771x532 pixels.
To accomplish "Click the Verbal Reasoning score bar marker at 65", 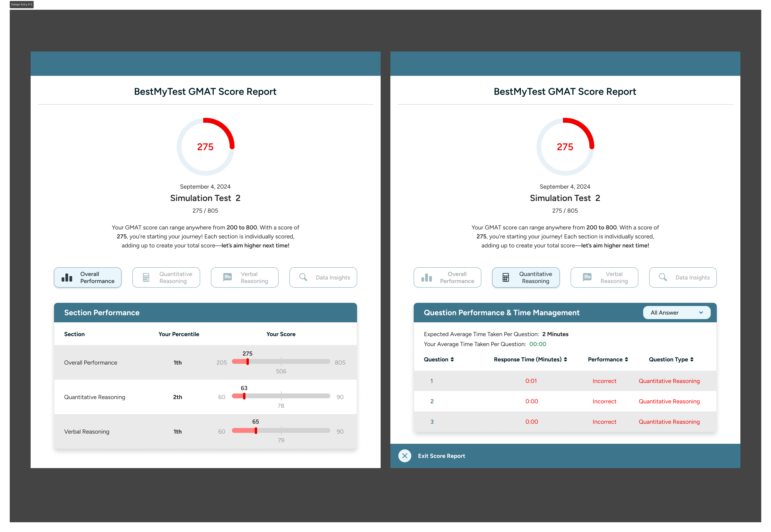I will click(256, 431).
